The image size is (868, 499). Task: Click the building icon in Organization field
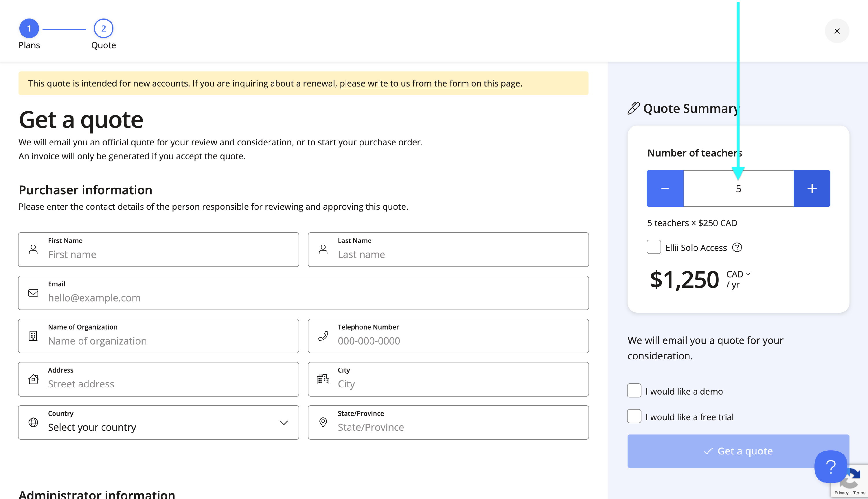pyautogui.click(x=33, y=336)
